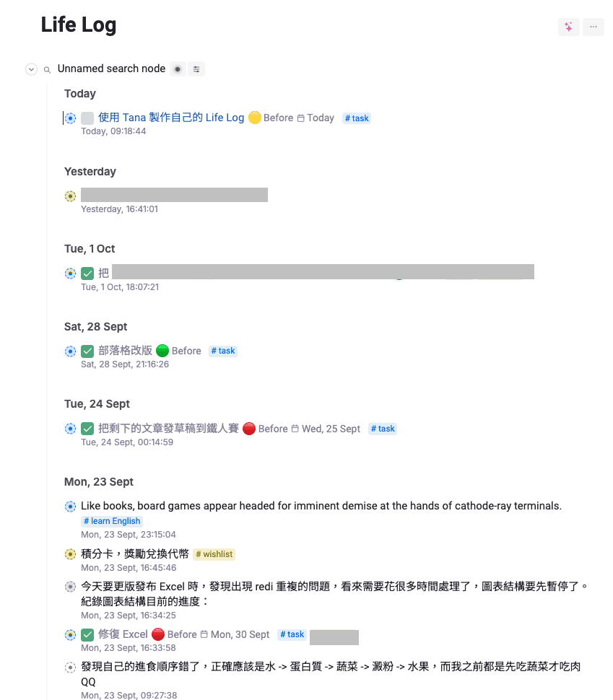This screenshot has height=700, width=613.
Task: Open the #wishlist tag
Action: (214, 554)
